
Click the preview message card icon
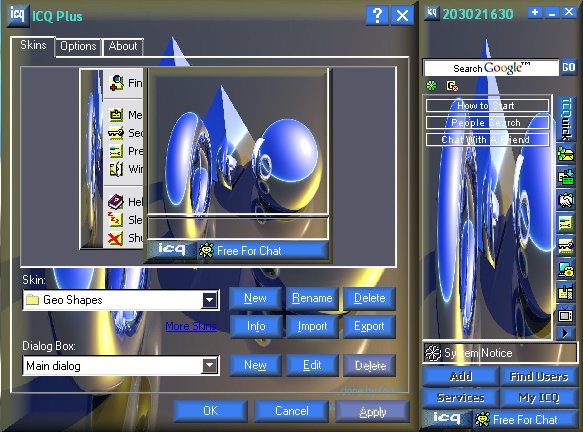[x=116, y=115]
